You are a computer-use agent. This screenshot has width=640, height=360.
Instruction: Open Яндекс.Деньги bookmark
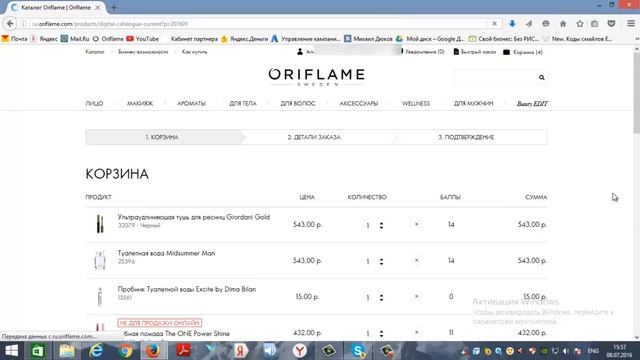244,39
